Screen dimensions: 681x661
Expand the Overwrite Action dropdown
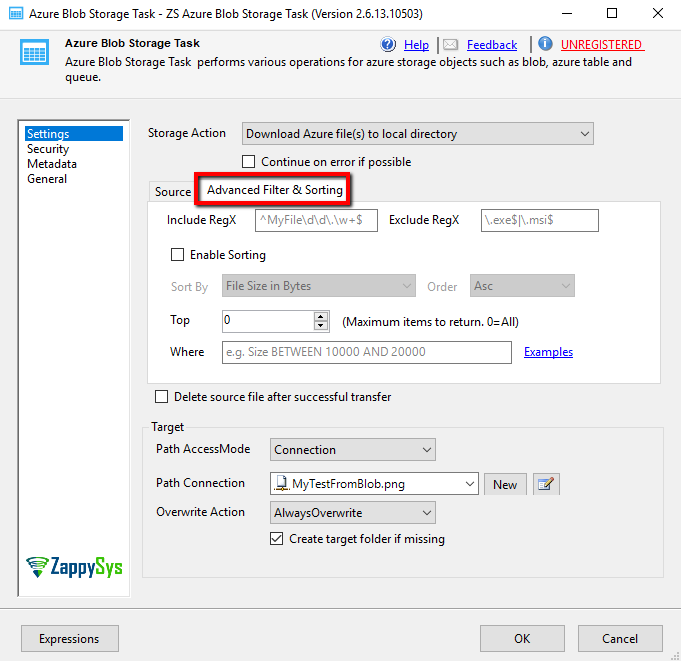353,512
